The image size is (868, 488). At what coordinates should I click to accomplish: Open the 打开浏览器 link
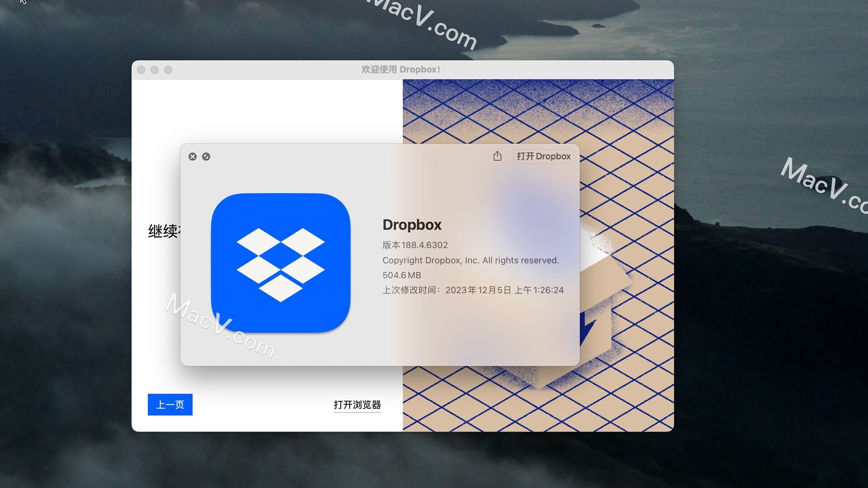(x=357, y=405)
